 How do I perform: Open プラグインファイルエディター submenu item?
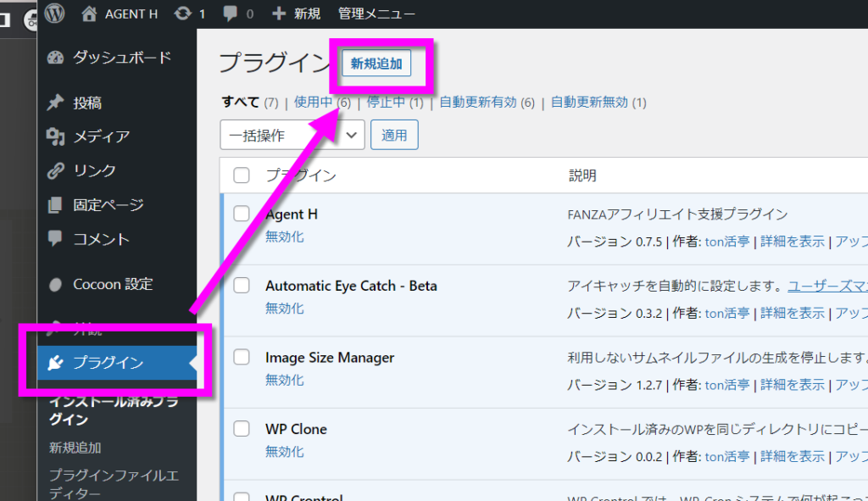coord(114,484)
